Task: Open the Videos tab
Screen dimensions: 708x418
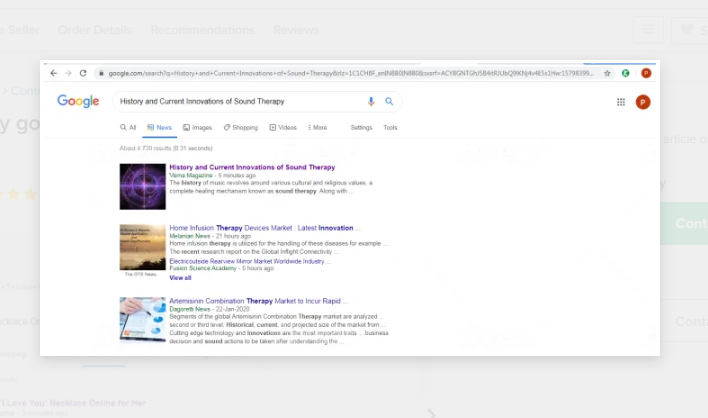Action: (283, 128)
